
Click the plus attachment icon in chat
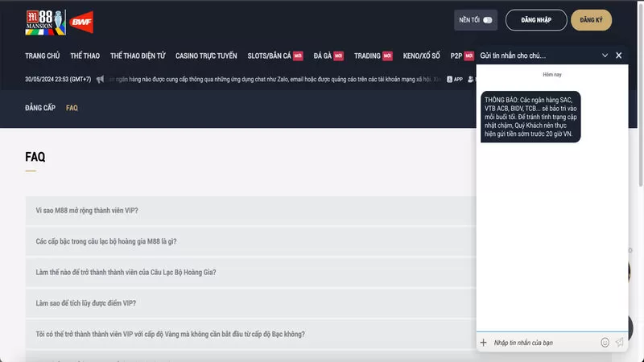click(x=484, y=343)
